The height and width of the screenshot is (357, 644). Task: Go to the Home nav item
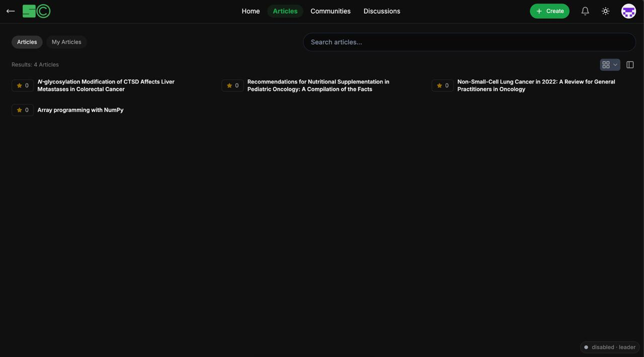coord(251,11)
